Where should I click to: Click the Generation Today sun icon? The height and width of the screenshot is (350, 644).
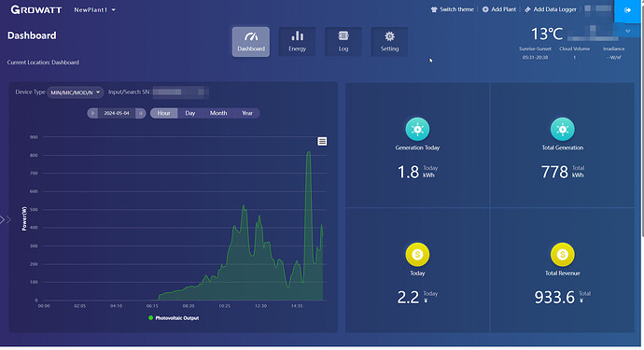pos(417,129)
